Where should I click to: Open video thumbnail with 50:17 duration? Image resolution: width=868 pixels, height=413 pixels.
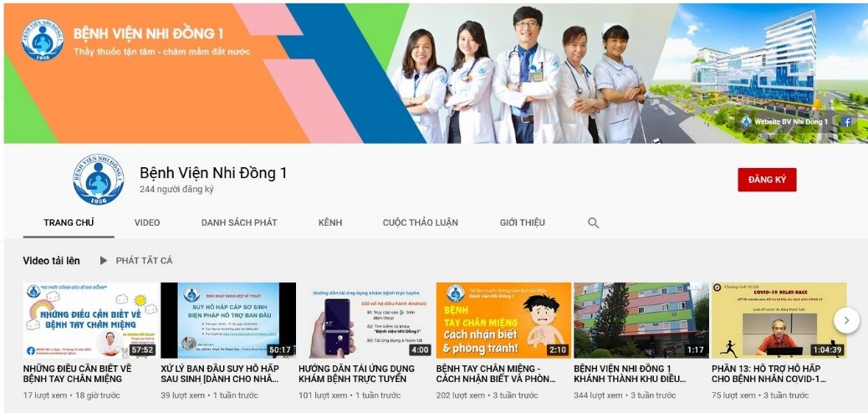click(x=228, y=320)
